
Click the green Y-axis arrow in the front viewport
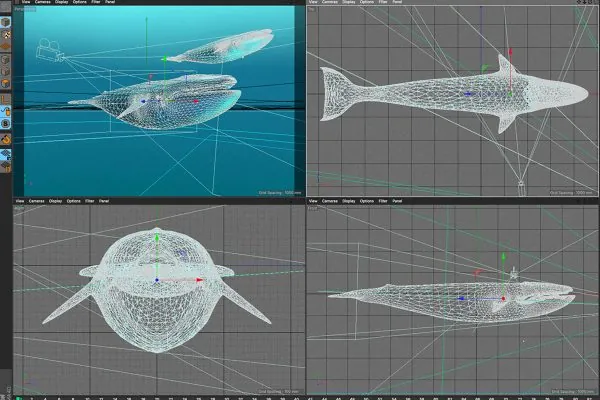coord(157,238)
